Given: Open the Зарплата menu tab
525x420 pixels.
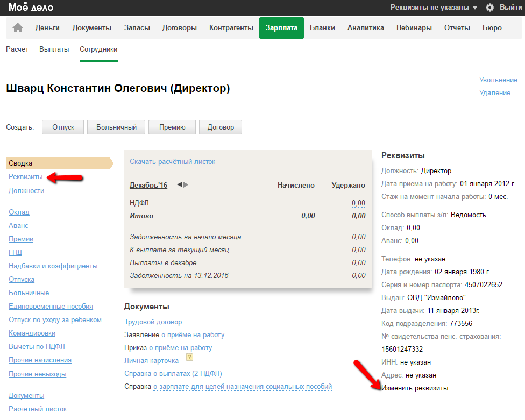Looking at the screenshot, I should click(x=281, y=28).
